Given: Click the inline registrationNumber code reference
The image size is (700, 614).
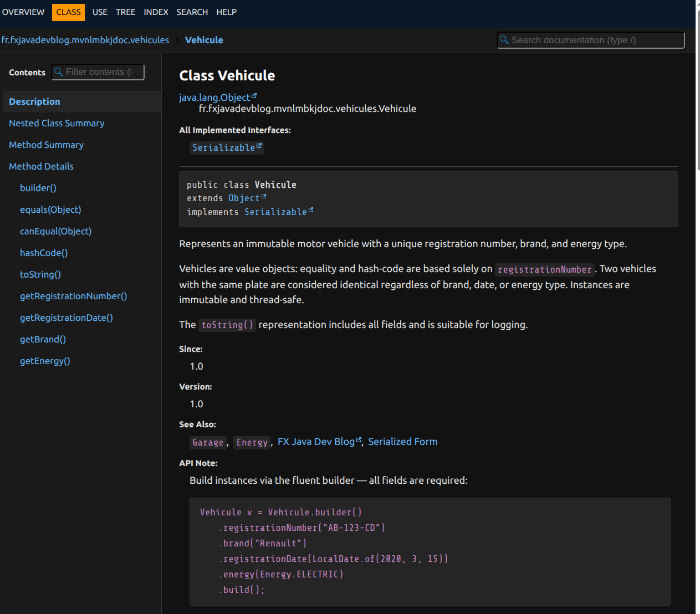Looking at the screenshot, I should pyautogui.click(x=545, y=269).
